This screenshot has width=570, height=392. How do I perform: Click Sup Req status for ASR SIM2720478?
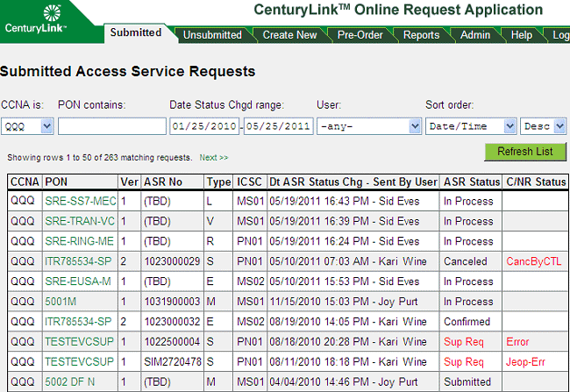(x=464, y=362)
